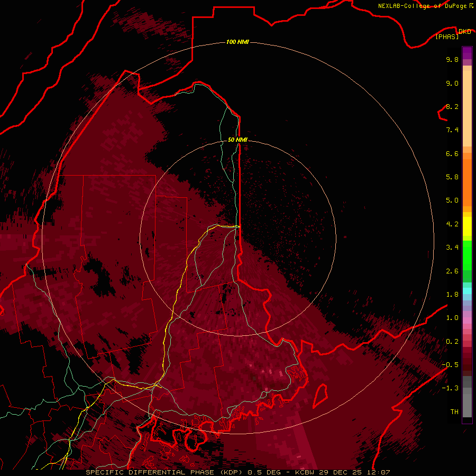Pick the purple top segment of the color bar
This screenshot has width=476, height=476.
tap(467, 53)
